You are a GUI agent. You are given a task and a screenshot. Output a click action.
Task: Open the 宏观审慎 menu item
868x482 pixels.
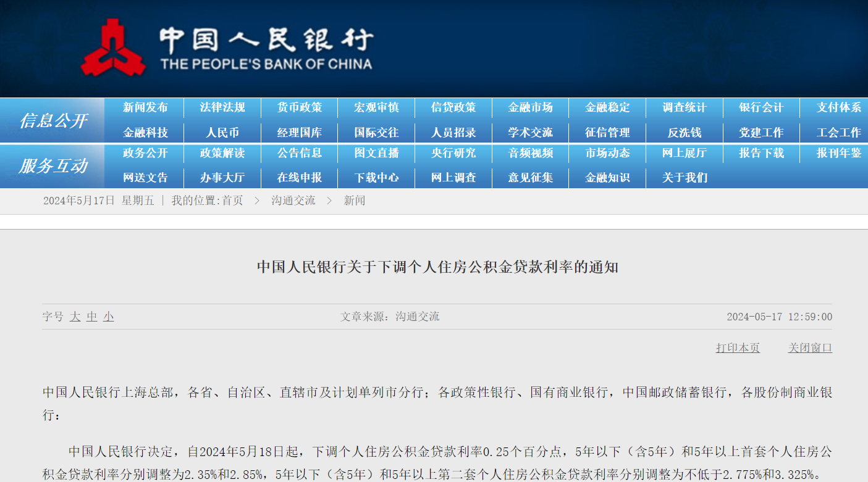376,107
